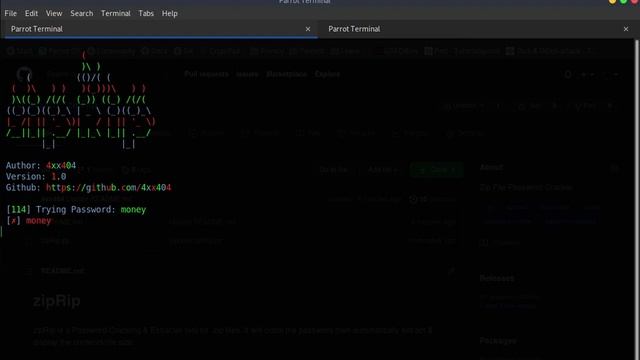Click the green maximize window button

pyautogui.click(x=624, y=1)
